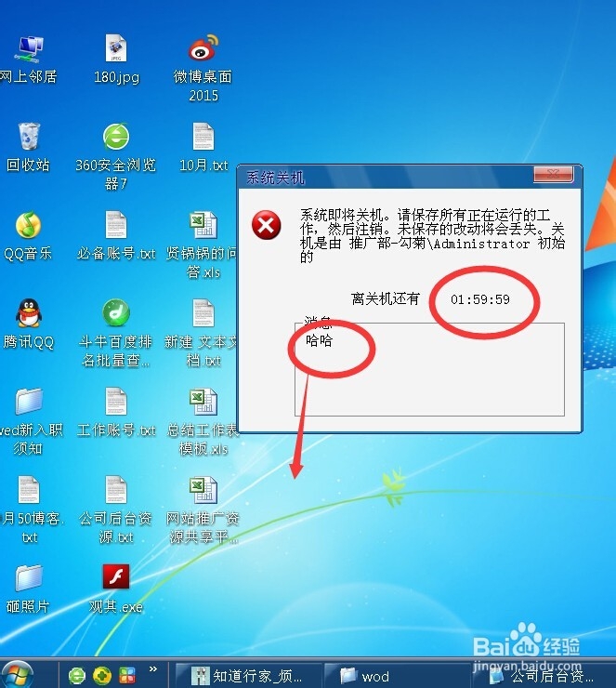This screenshot has width=616, height=688.
Task: Click the red error icon in dialog
Action: (x=266, y=225)
